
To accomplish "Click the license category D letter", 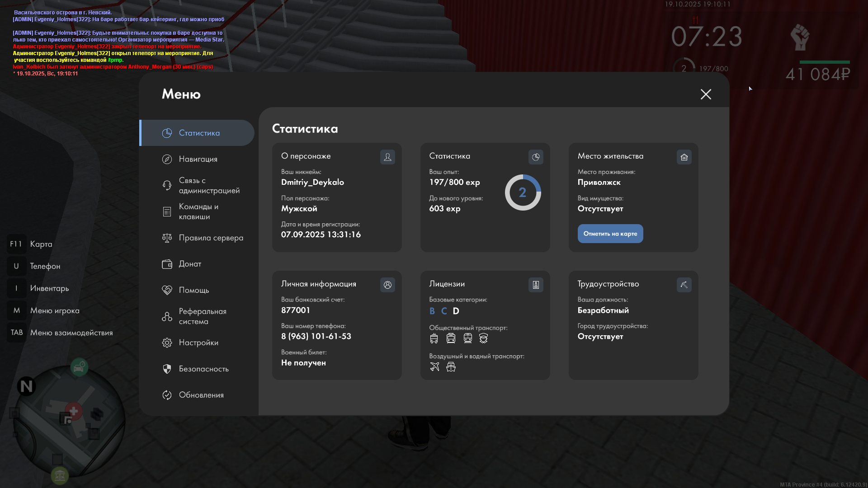I will 456,311.
